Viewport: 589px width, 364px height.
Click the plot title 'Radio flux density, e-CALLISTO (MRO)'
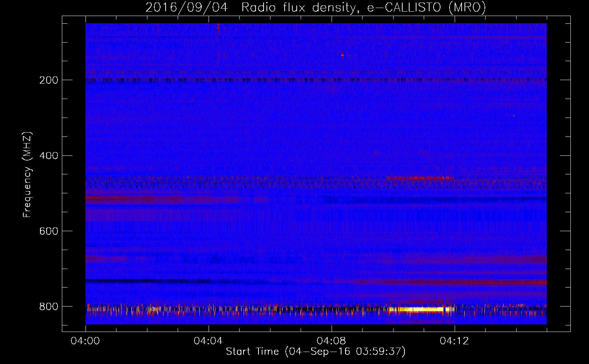point(363,8)
